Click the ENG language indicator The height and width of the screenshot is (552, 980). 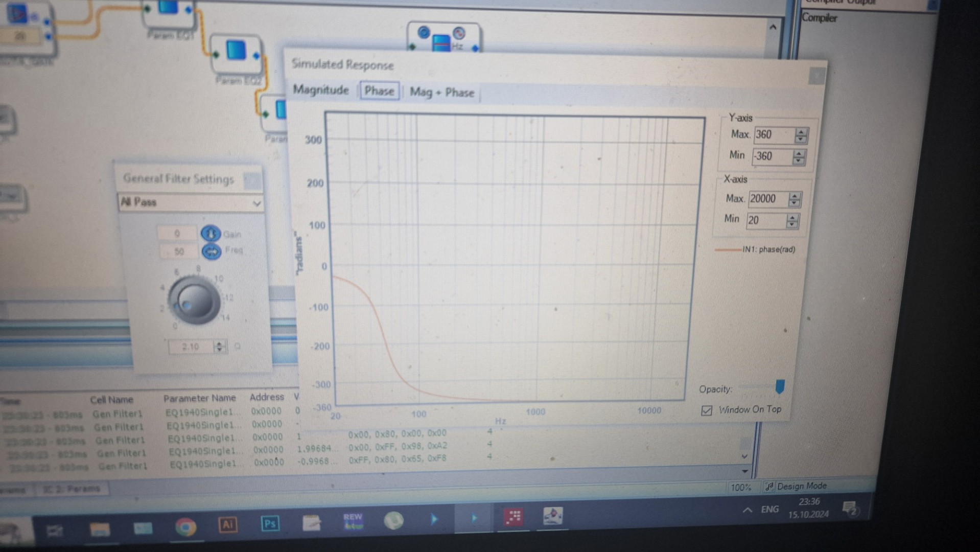click(x=769, y=509)
